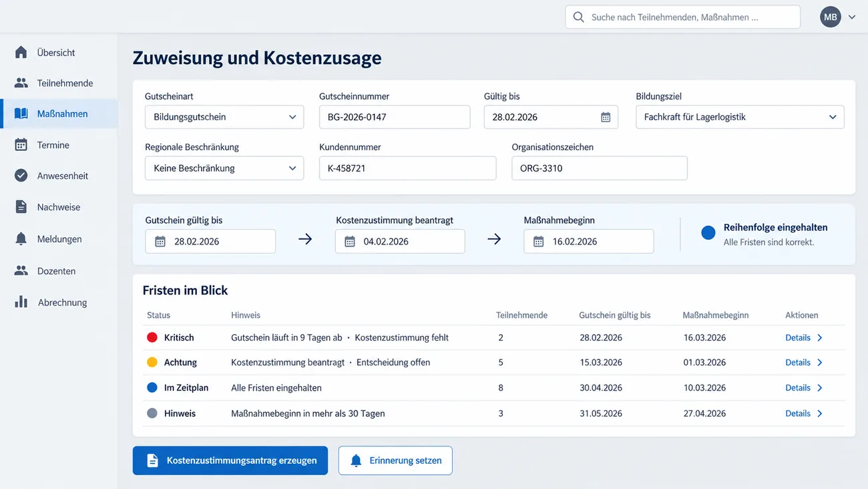Click the blue Reihenfolge eingehalten status dot

coord(708,232)
